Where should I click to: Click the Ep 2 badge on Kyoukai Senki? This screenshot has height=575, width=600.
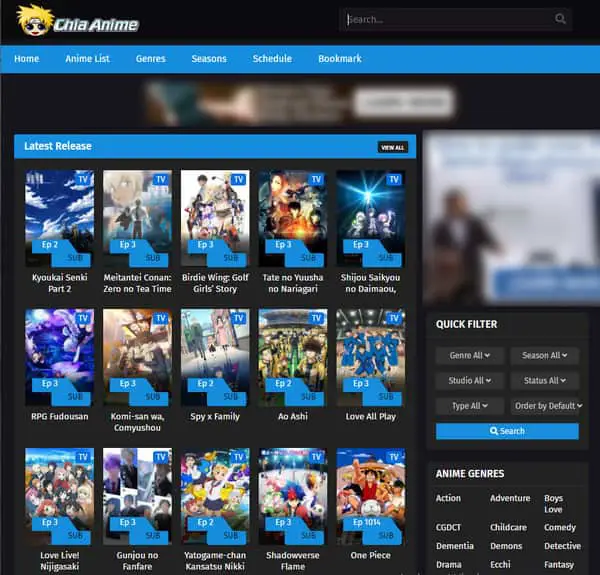[50, 245]
